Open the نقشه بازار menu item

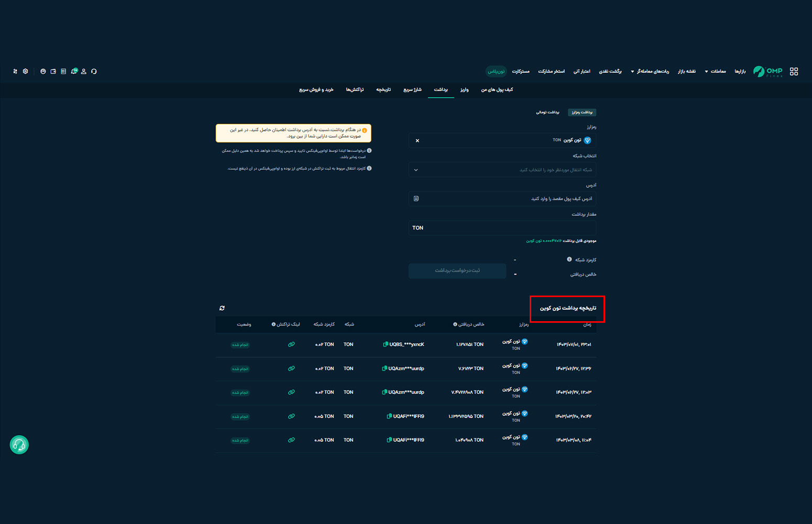(687, 71)
